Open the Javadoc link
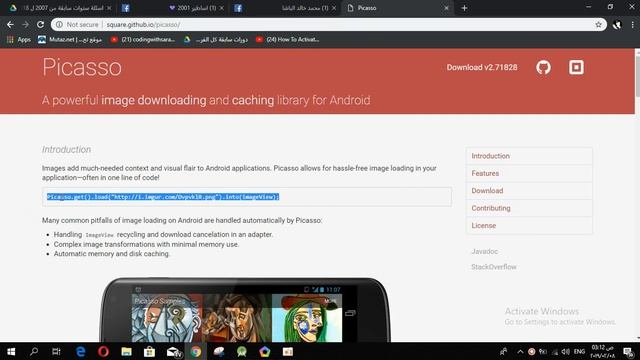The height and width of the screenshot is (360, 640). tap(484, 251)
